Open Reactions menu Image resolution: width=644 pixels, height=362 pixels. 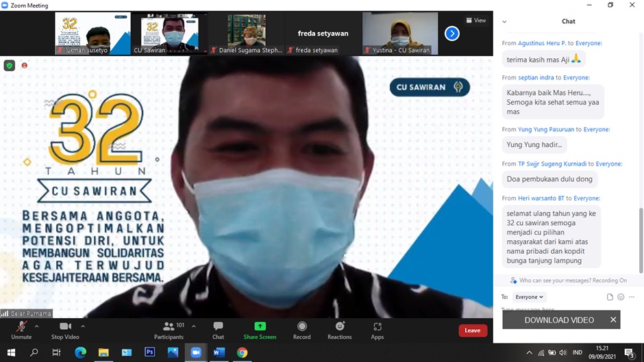[340, 331]
